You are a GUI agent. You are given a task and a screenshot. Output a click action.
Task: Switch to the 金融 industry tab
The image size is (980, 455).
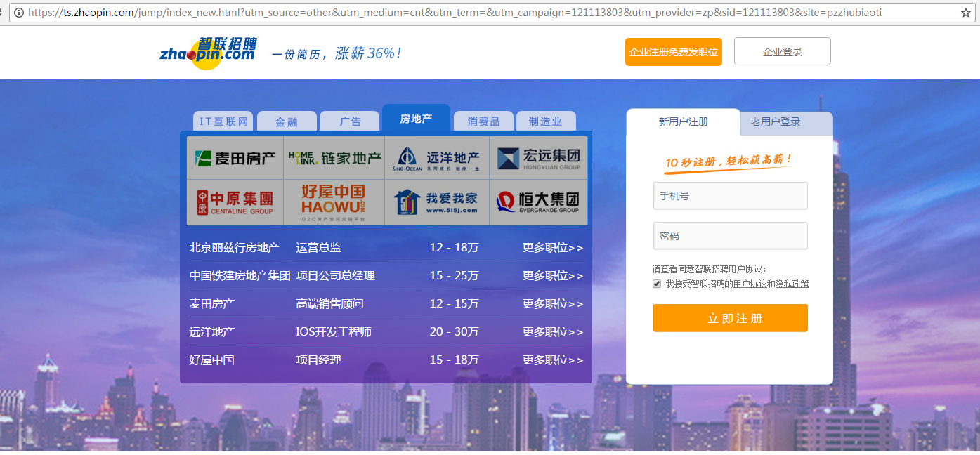point(286,121)
